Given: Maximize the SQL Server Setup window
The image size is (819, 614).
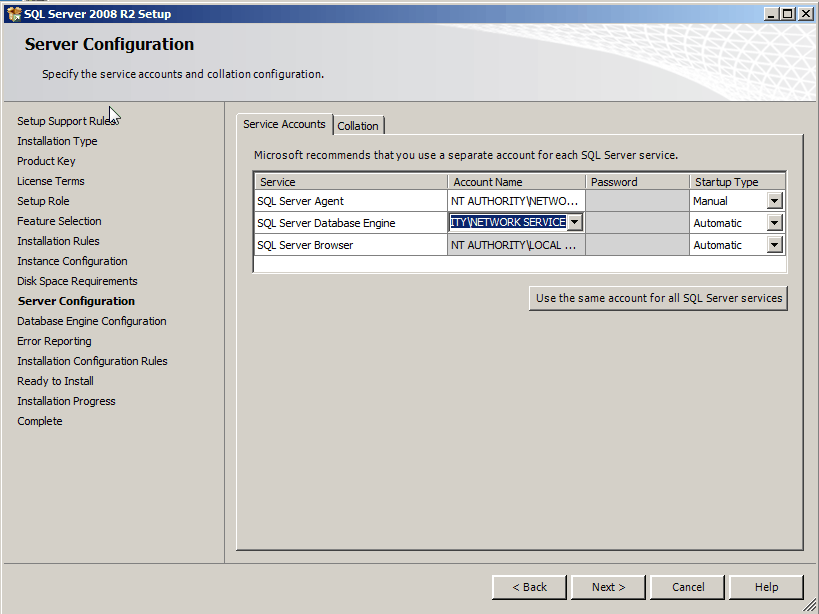Looking at the screenshot, I should click(788, 14).
